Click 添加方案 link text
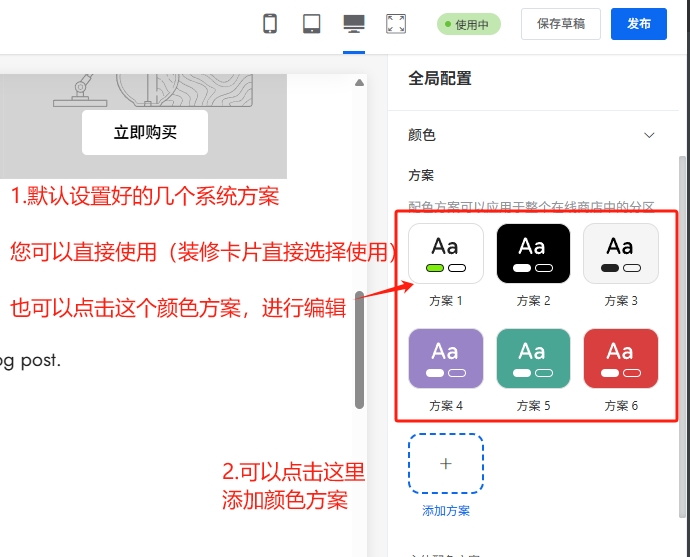The image size is (690, 557). pyautogui.click(x=446, y=511)
